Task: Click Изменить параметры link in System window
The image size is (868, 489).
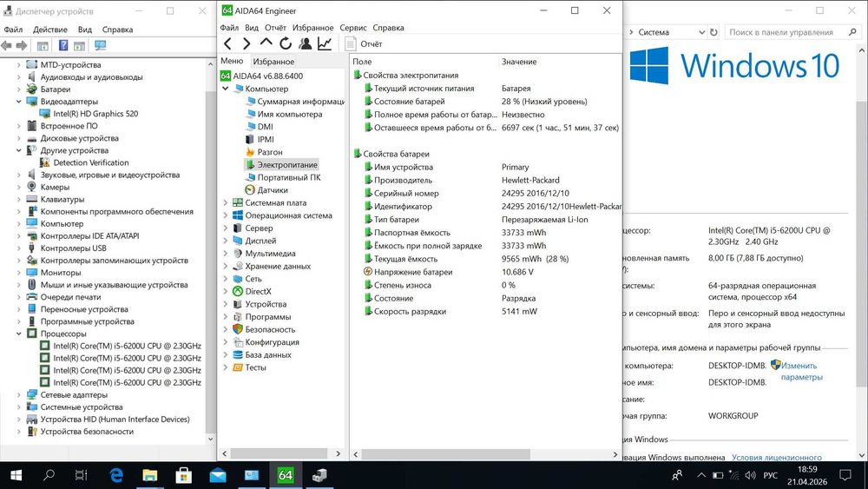Action: (801, 372)
